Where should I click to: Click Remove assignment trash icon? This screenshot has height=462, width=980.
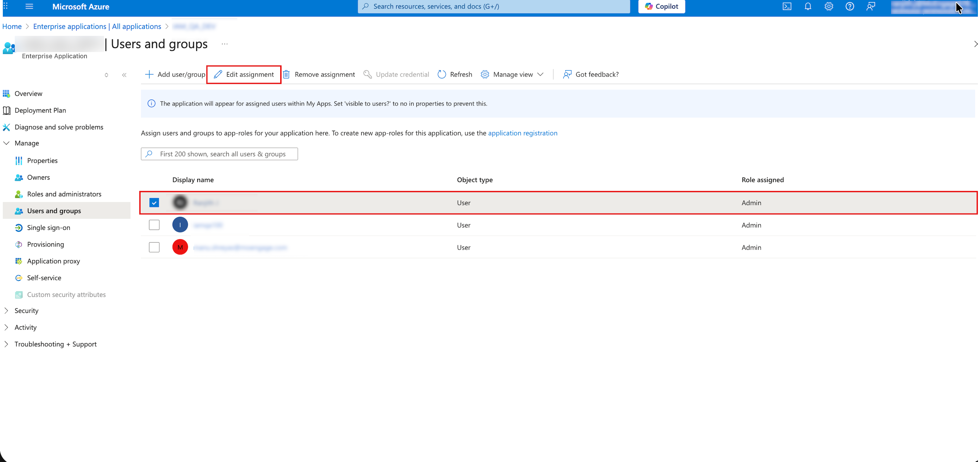(286, 75)
